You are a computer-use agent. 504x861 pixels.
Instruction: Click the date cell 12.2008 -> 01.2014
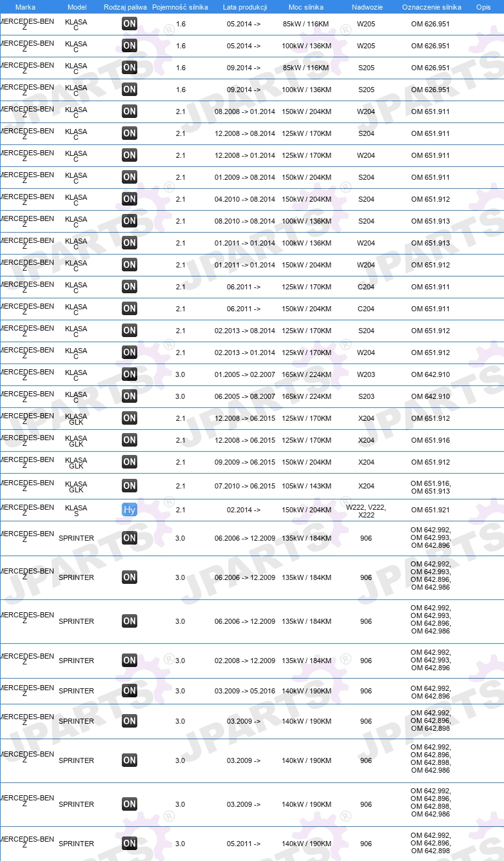[245, 155]
